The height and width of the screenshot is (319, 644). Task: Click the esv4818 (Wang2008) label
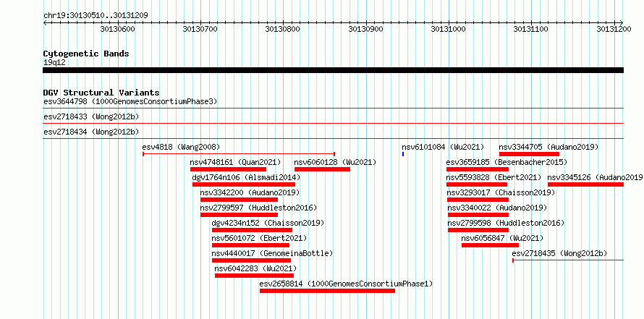(x=181, y=147)
